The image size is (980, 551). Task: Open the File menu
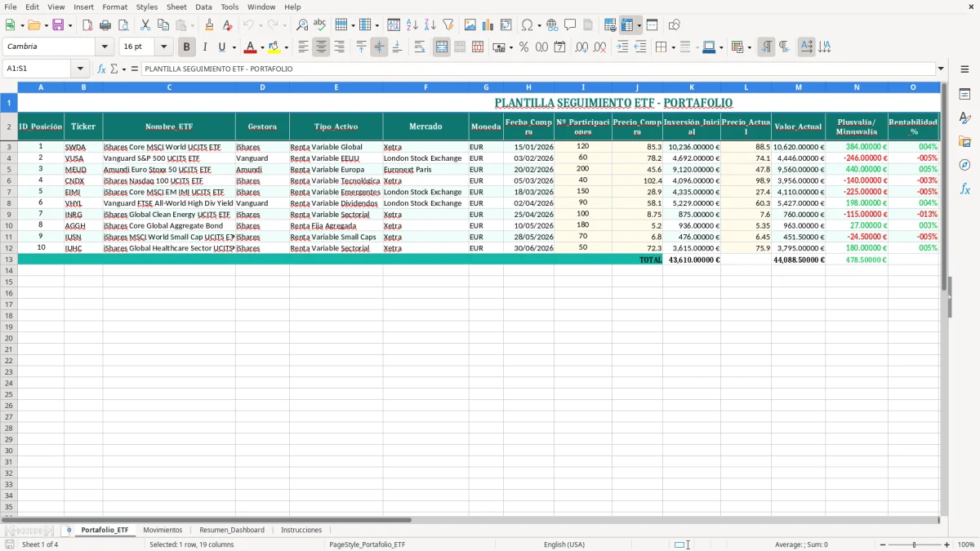point(11,7)
